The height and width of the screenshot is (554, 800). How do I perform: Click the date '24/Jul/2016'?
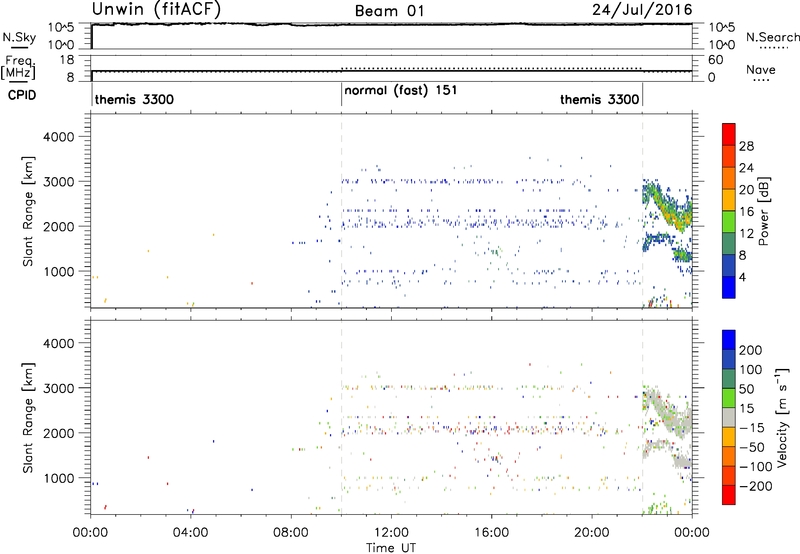tap(642, 9)
